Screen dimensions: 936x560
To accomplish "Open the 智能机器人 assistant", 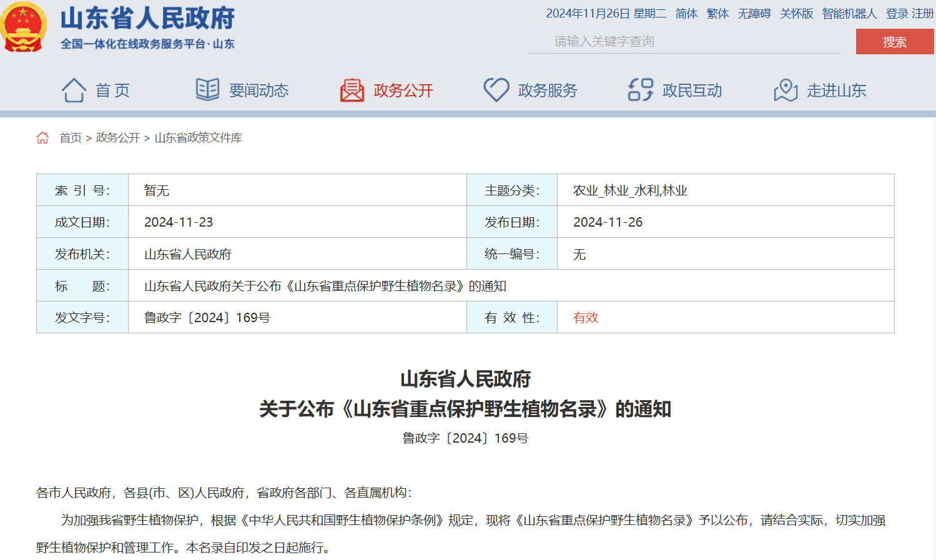I will (x=849, y=14).
